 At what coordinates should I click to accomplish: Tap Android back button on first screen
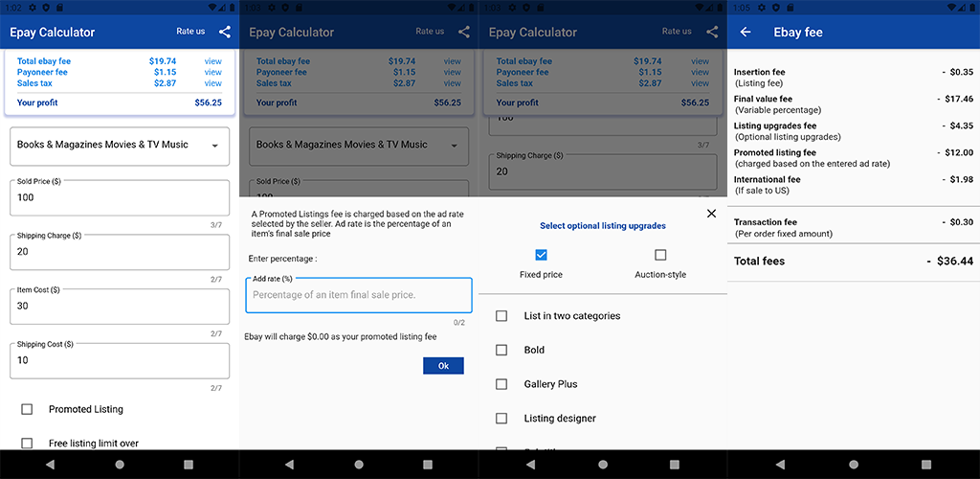50,465
